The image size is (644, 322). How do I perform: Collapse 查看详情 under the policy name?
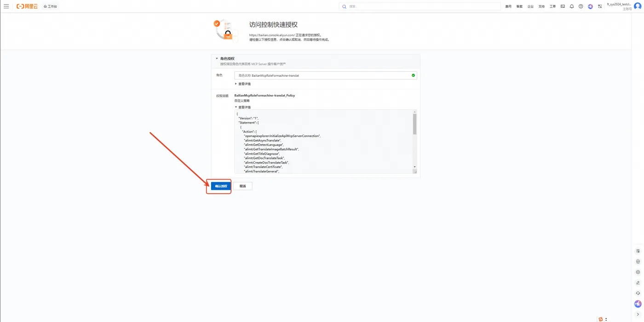point(243,107)
